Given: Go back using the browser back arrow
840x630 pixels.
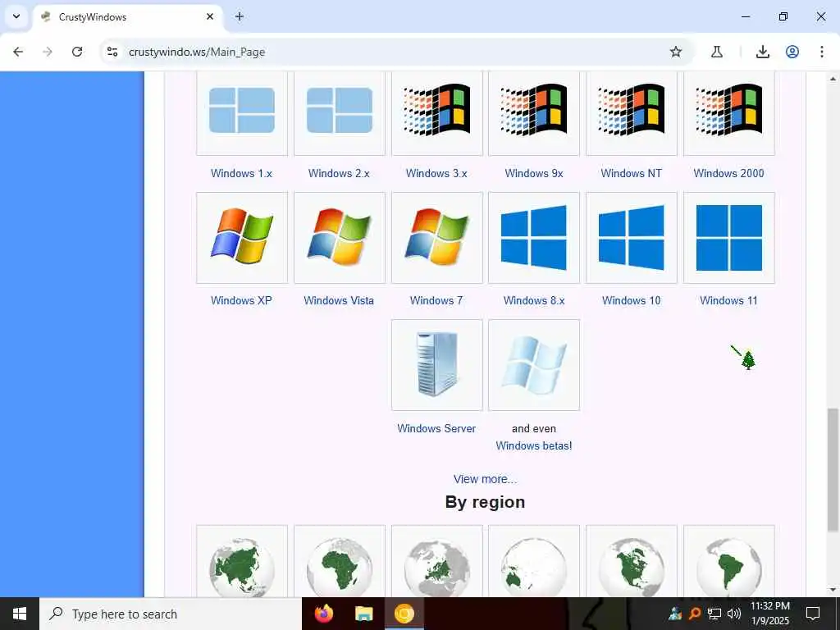Looking at the screenshot, I should click(18, 52).
